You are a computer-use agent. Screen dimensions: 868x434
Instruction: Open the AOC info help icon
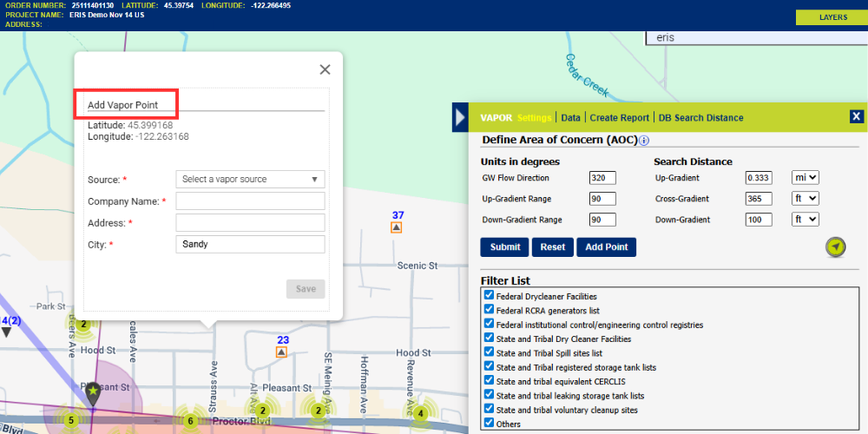click(644, 141)
